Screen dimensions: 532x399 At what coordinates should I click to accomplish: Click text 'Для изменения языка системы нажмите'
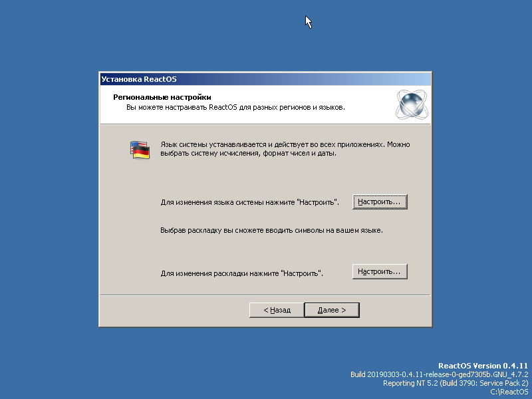point(227,203)
